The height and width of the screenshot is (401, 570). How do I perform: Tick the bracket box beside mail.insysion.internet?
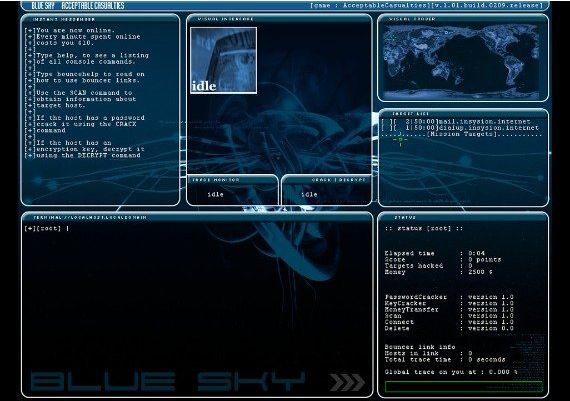385,121
